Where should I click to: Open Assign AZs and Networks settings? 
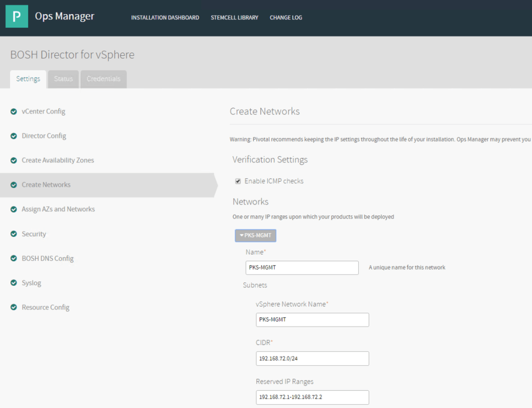[58, 209]
